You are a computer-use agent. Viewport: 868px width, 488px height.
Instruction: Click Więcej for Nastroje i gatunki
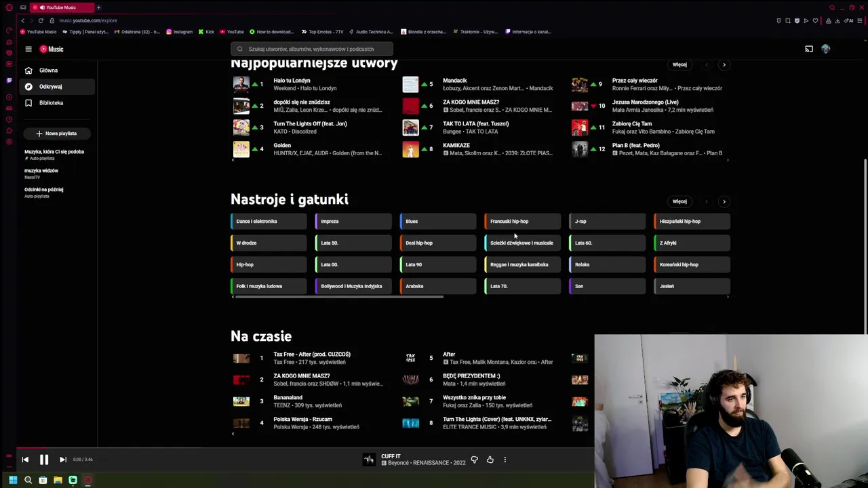click(x=679, y=201)
